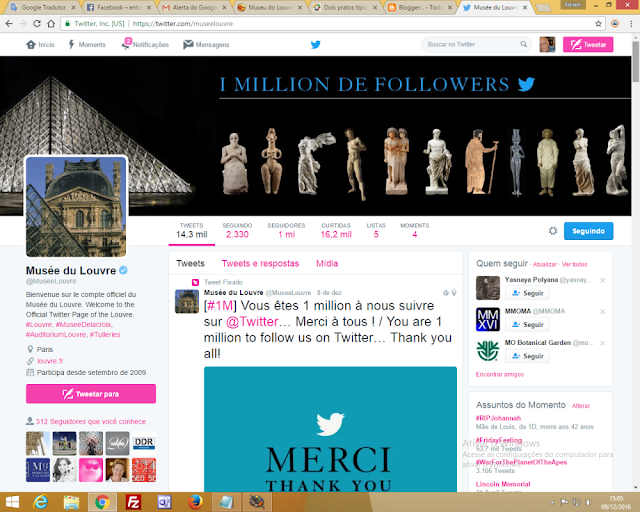This screenshot has width=640, height=512.
Task: Switch to Tweets e respostas tab
Action: coord(260,264)
